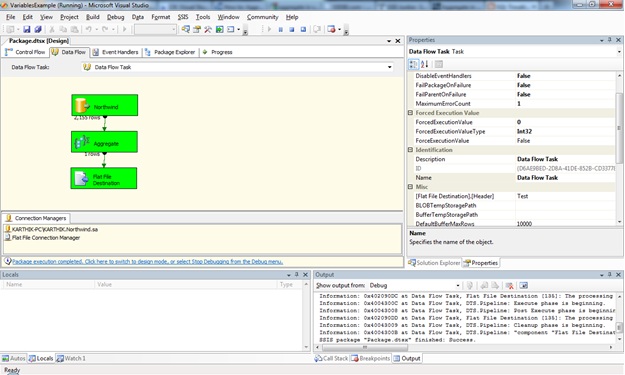Screen dimensions: 625x375
Task: Switch to the Package Explorer tab
Action: 170,52
